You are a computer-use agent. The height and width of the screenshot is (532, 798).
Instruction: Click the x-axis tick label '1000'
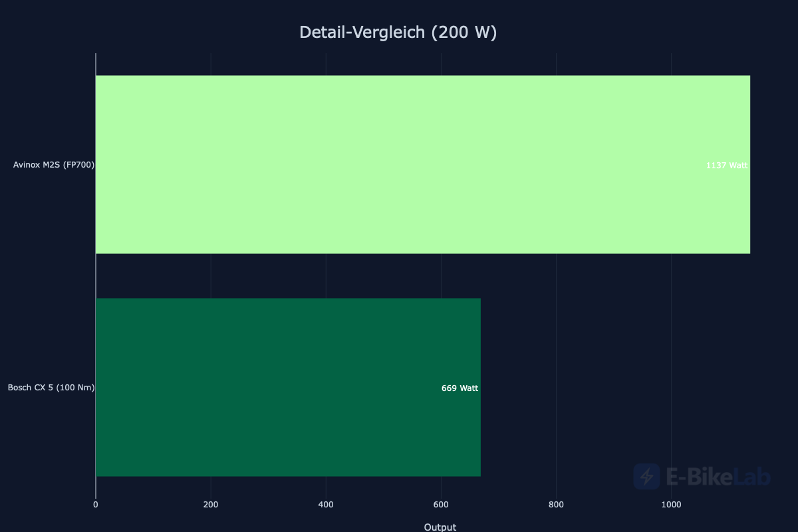point(671,505)
